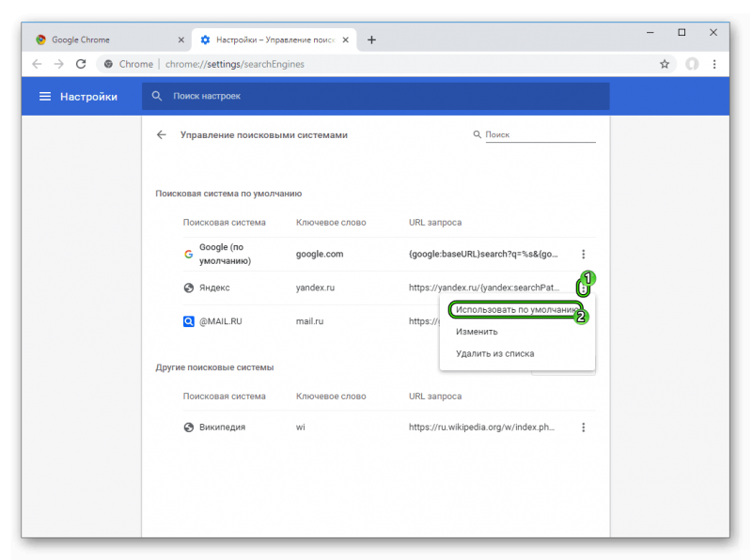Select Изменить in context menu
752x560 pixels.
click(x=477, y=332)
